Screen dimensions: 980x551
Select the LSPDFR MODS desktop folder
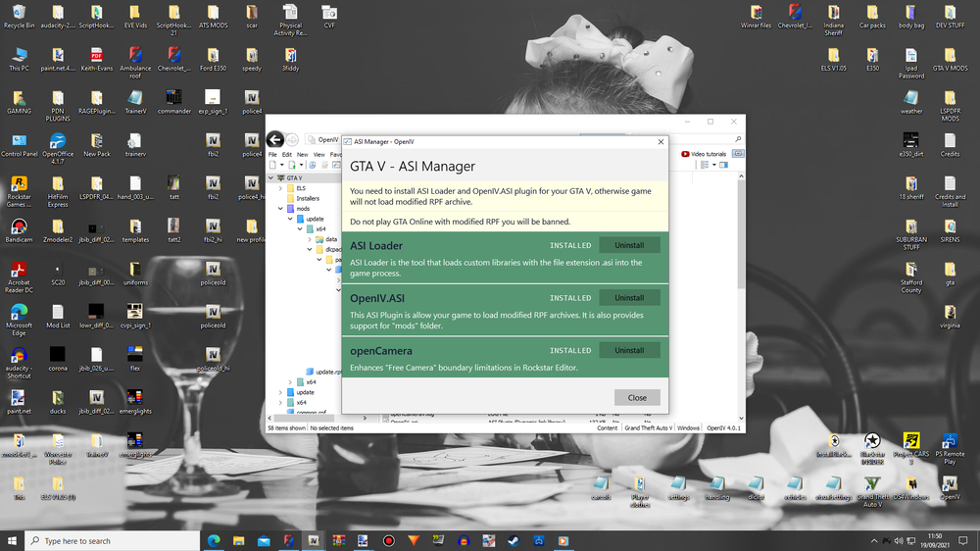coord(950,105)
